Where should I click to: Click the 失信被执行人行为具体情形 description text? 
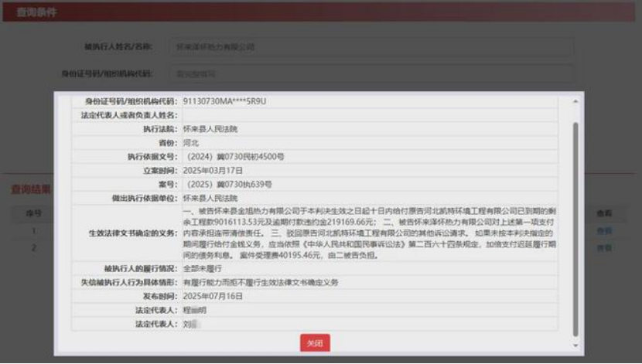coord(260,282)
